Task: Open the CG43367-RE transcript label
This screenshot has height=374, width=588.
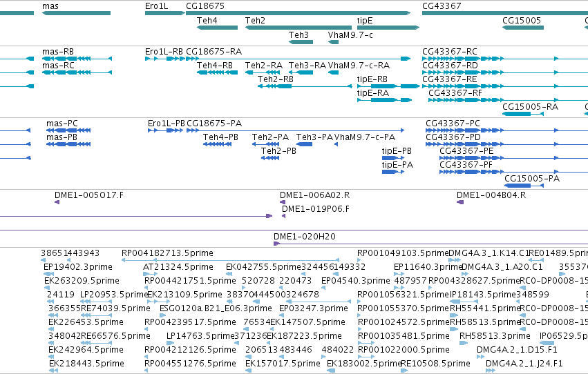Action: 450,79
